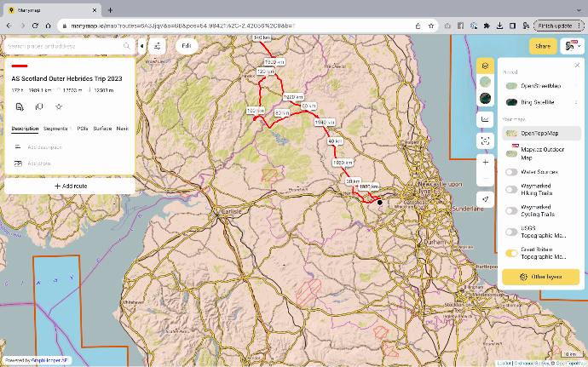Toggle the browser side panel icon
This screenshot has height=367, width=588.
513,26
